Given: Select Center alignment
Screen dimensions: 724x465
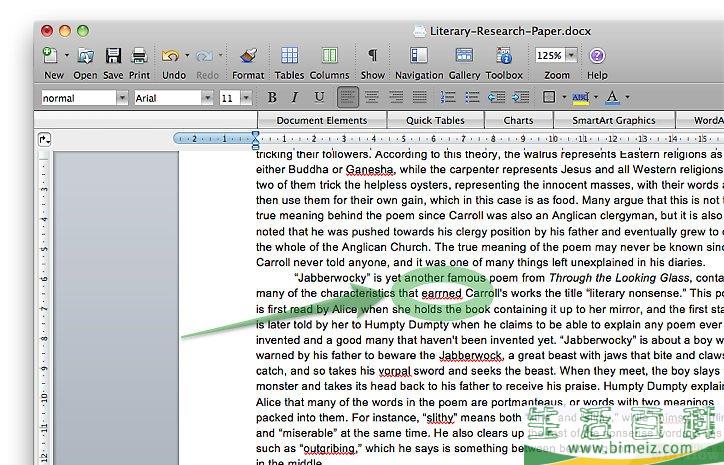Looking at the screenshot, I should click(372, 97).
